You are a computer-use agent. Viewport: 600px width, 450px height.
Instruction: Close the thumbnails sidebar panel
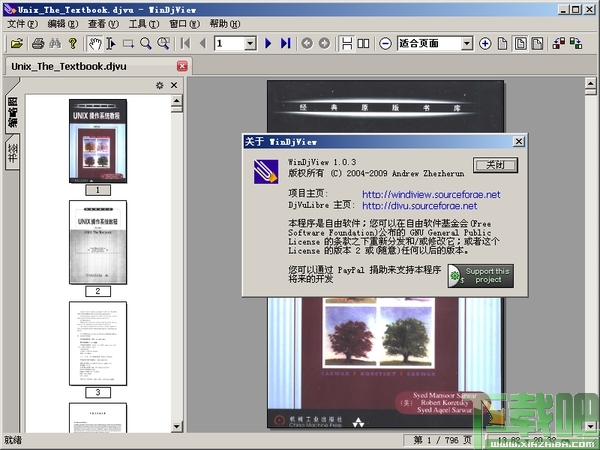tap(174, 85)
